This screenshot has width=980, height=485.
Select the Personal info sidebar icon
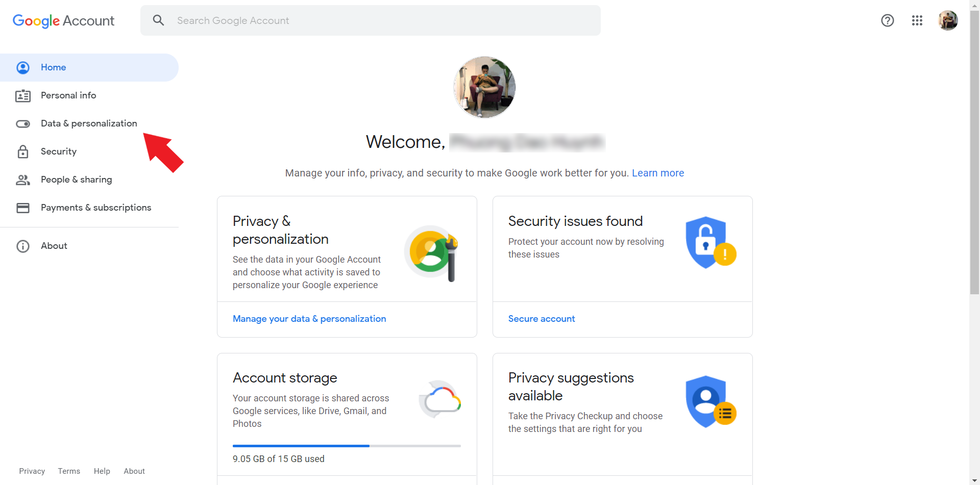pyautogui.click(x=23, y=95)
